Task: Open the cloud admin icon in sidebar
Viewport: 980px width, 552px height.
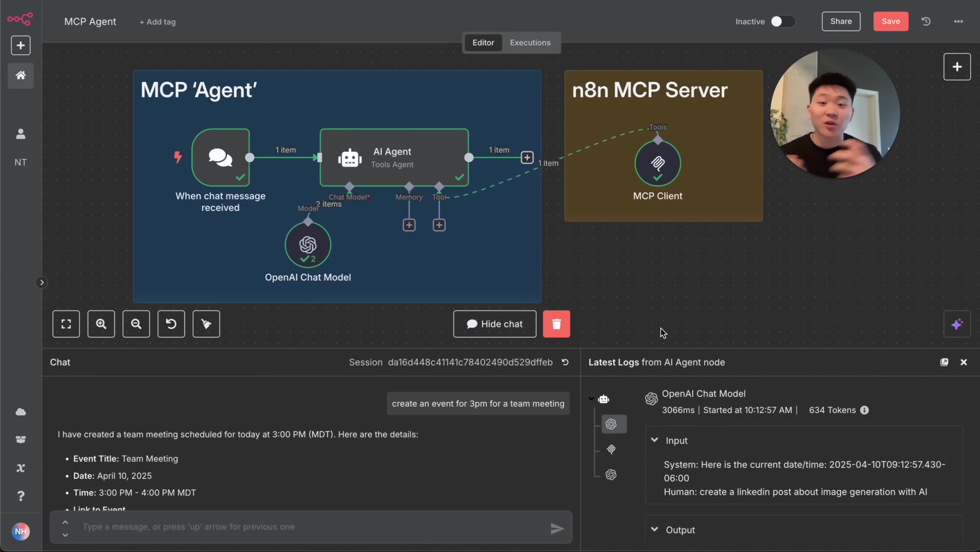Action: (x=21, y=412)
